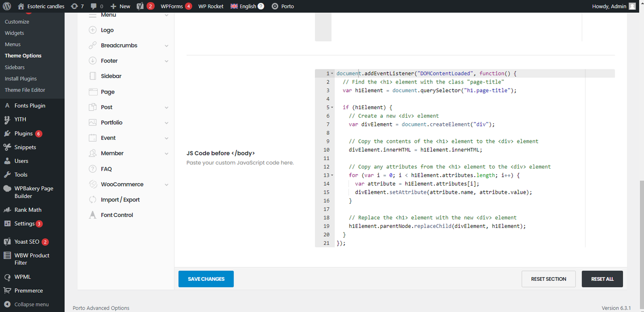644x312 pixels.
Task: Click the Yoast icon in admin bar
Action: coord(141,6)
